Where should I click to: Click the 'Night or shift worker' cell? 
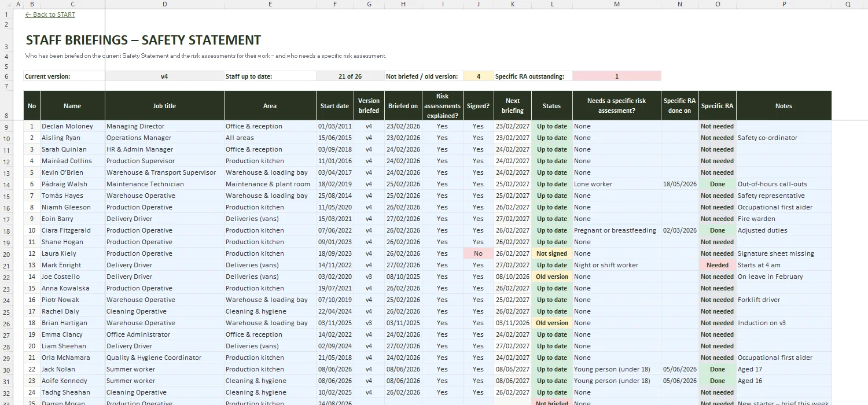(617, 265)
